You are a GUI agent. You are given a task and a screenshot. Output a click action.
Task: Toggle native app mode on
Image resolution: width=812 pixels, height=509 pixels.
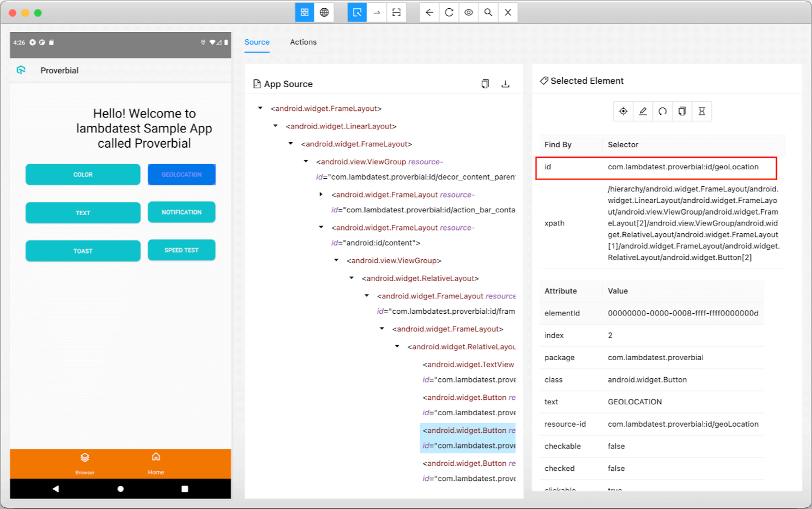click(304, 12)
